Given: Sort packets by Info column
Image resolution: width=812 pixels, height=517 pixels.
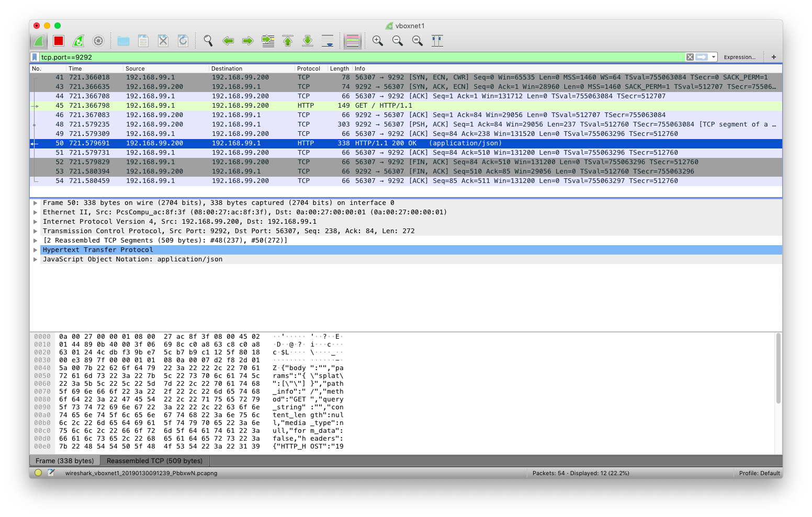Looking at the screenshot, I should (567, 68).
